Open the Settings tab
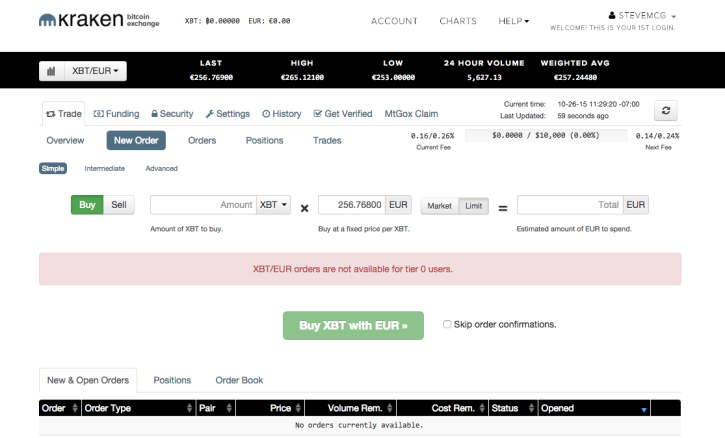The height and width of the screenshot is (438, 725). click(227, 114)
